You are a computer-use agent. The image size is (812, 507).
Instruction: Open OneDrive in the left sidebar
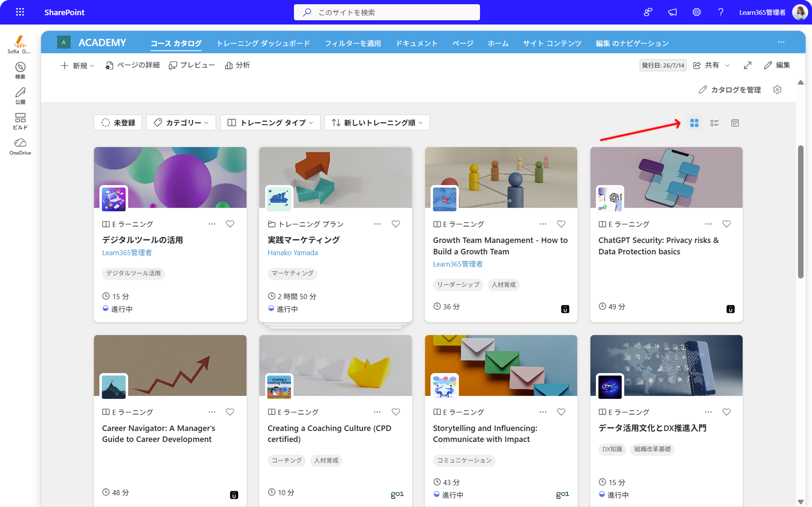[20, 147]
